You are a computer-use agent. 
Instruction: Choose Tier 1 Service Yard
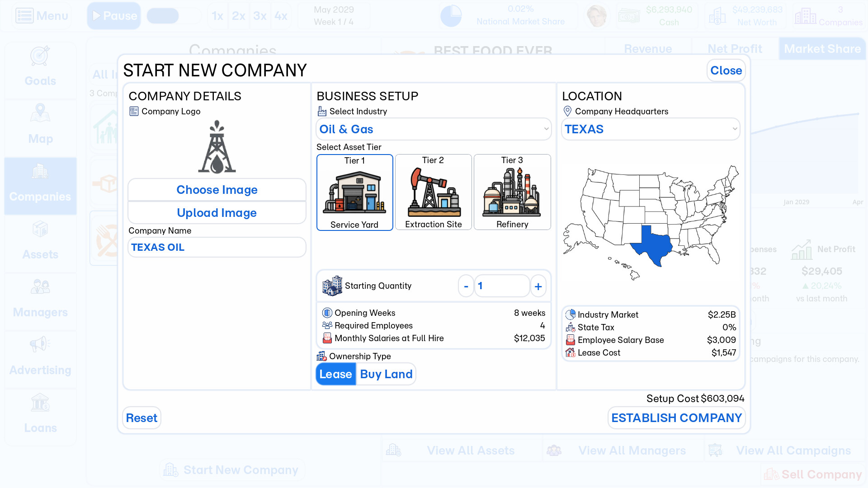[355, 192]
